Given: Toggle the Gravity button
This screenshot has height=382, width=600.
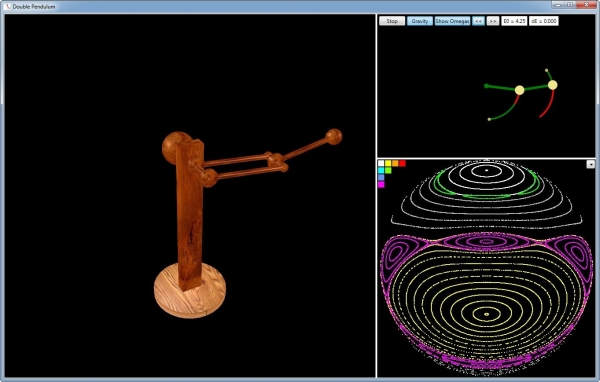Looking at the screenshot, I should pos(420,21).
